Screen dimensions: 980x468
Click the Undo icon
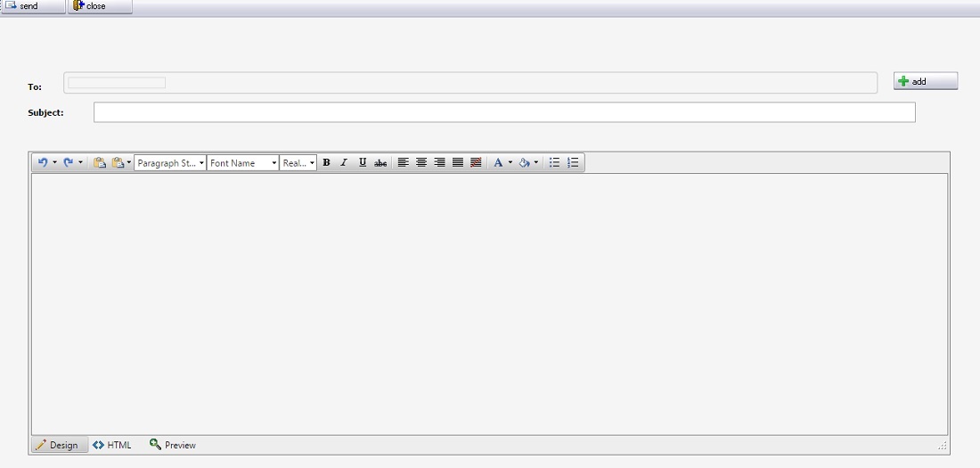tap(43, 162)
